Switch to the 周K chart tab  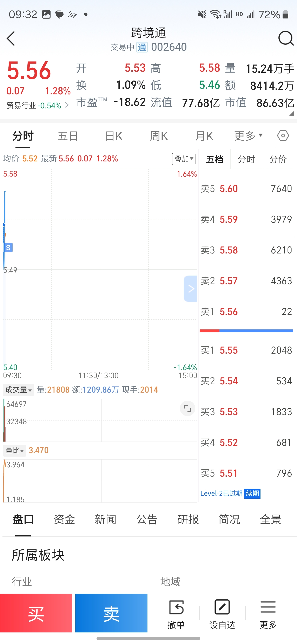159,136
